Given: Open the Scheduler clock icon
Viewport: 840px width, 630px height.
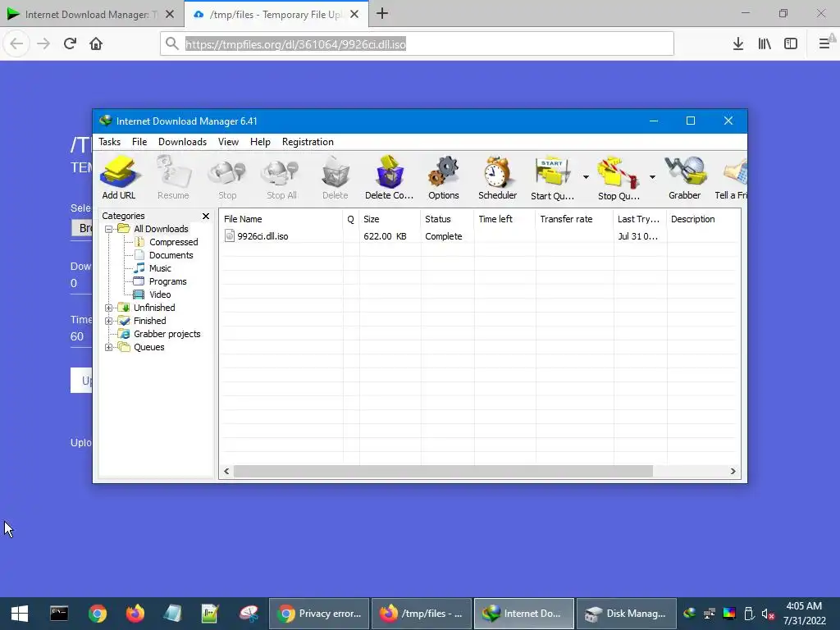Looking at the screenshot, I should click(498, 177).
